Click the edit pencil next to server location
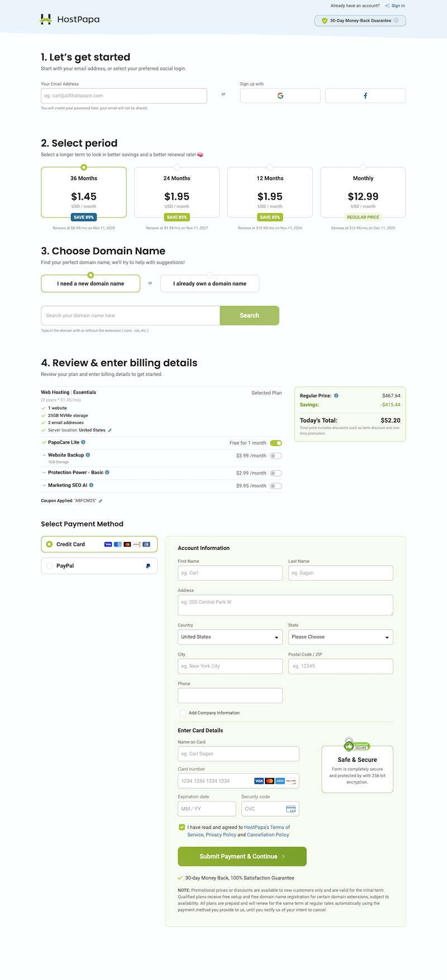 tap(110, 431)
